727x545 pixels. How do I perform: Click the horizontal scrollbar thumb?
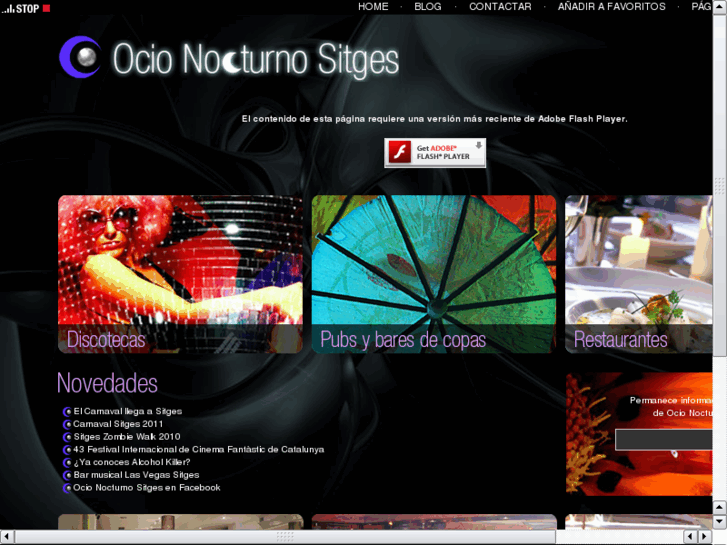tap(285, 537)
